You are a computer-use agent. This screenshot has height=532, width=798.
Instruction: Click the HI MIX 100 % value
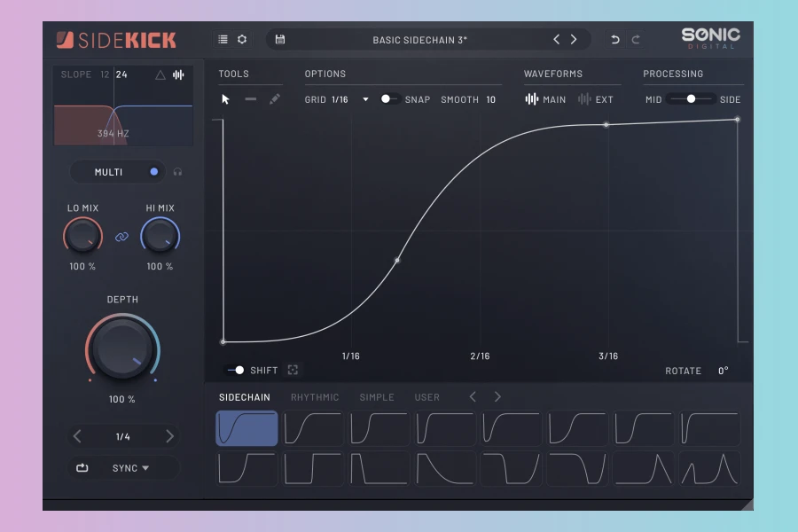coord(160,266)
